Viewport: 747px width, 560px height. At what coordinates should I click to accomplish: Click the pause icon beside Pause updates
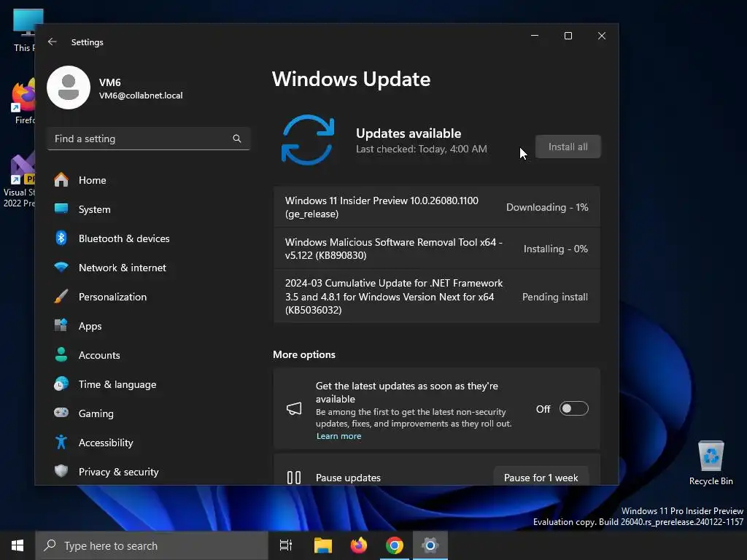[294, 478]
